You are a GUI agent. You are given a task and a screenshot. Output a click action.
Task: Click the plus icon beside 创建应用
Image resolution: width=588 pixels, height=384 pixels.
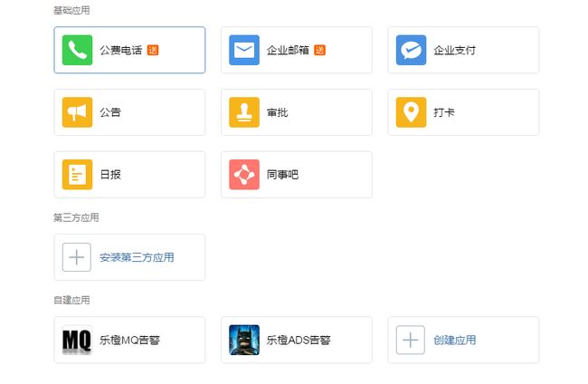411,340
